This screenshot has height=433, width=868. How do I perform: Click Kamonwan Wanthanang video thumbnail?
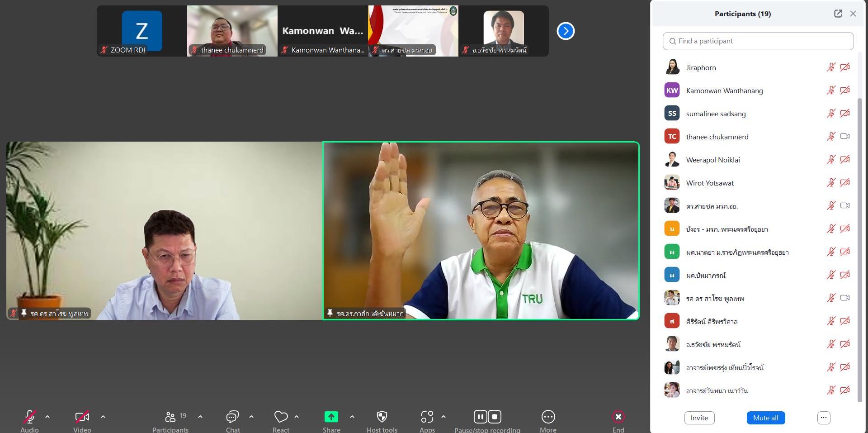[323, 31]
